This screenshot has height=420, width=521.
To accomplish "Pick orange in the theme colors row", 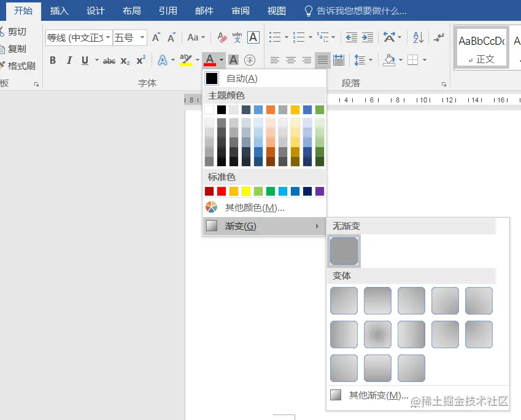I will point(271,110).
